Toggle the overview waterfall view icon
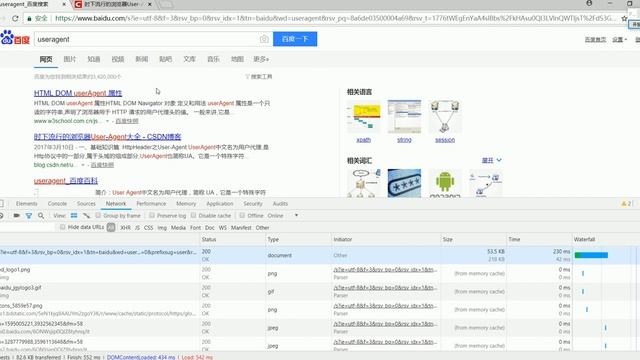The image size is (640, 360). [x=86, y=216]
